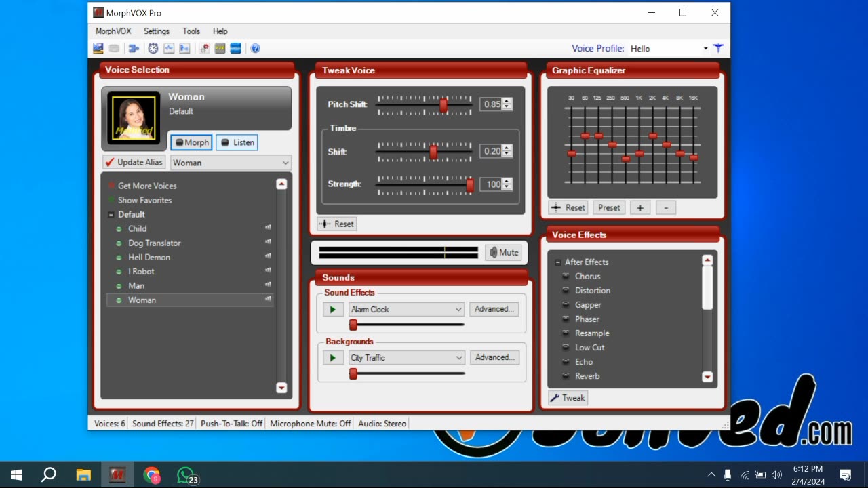Mute the microphone with the Mute button

click(x=503, y=252)
